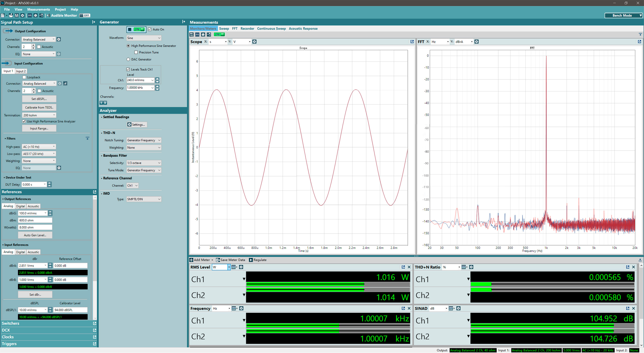644x353 pixels.
Task: Open the Measurements menu
Action: click(38, 9)
